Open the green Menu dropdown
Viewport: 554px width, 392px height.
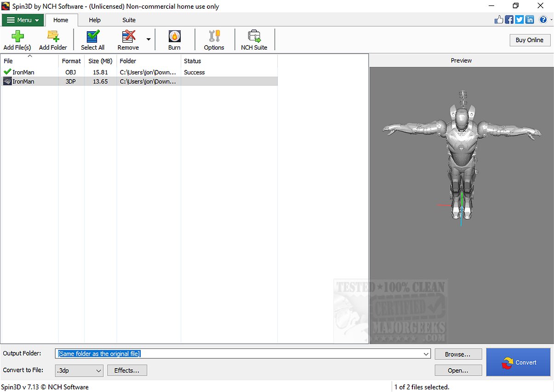tap(23, 20)
